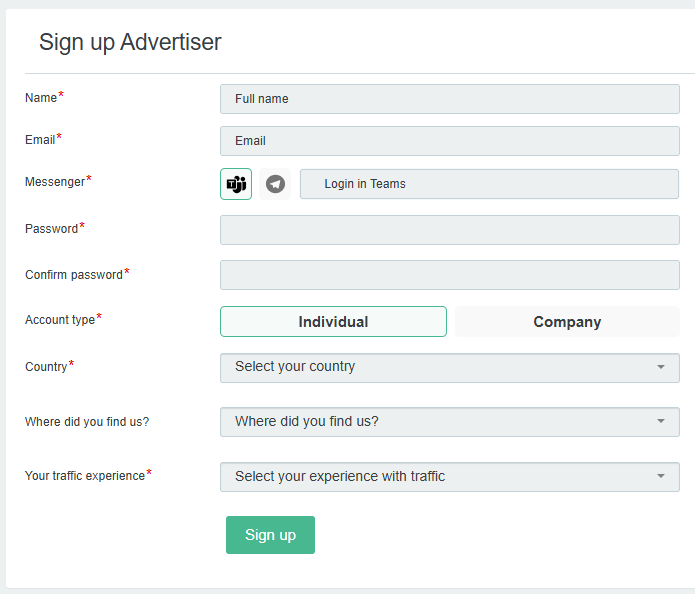Open the traffic experience dropdown

click(440, 477)
